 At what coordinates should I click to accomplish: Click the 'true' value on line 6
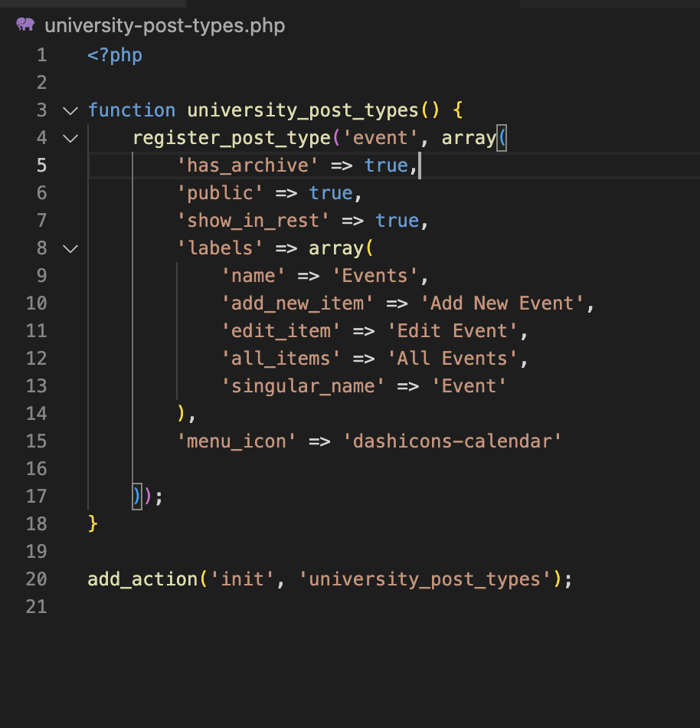point(331,193)
